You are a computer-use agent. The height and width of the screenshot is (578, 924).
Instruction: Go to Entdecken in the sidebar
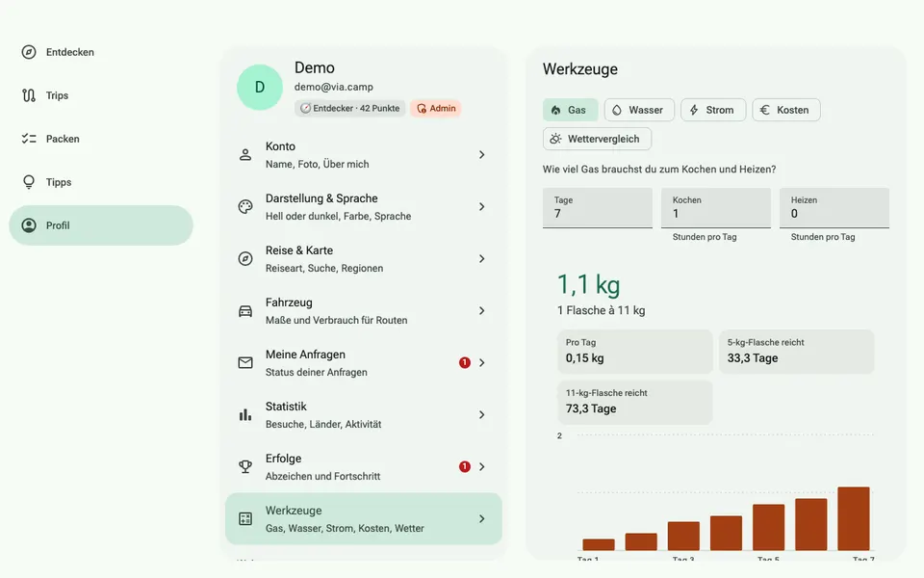[101, 52]
